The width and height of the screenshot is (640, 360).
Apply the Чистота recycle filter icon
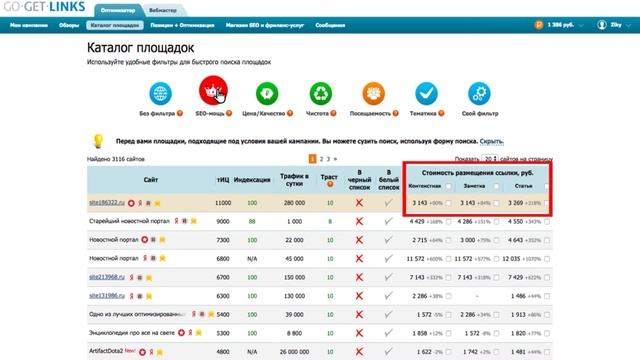[x=321, y=93]
